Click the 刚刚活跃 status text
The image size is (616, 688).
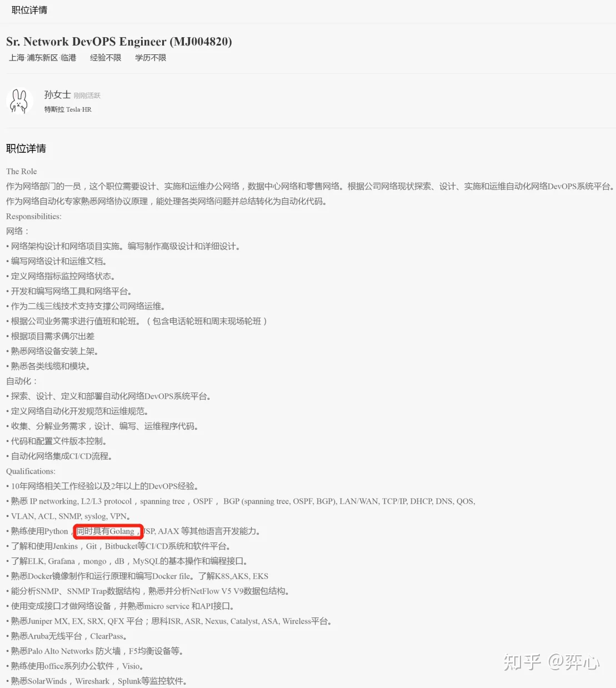click(x=87, y=96)
